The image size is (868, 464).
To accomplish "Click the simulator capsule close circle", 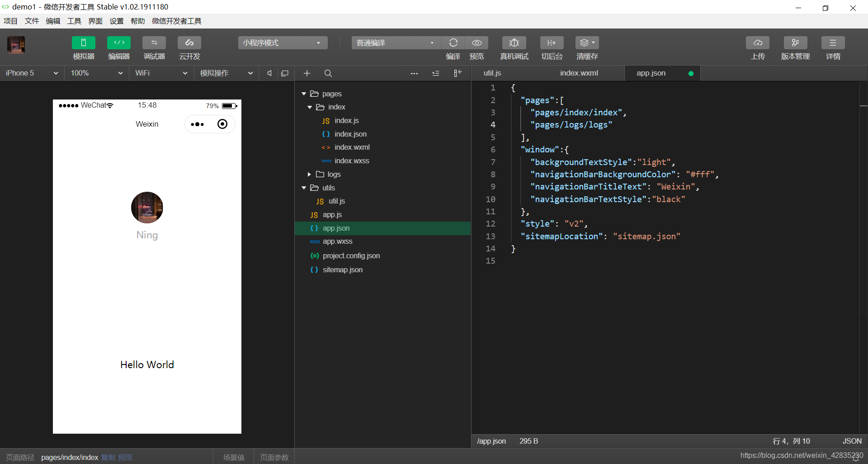I will tap(222, 124).
